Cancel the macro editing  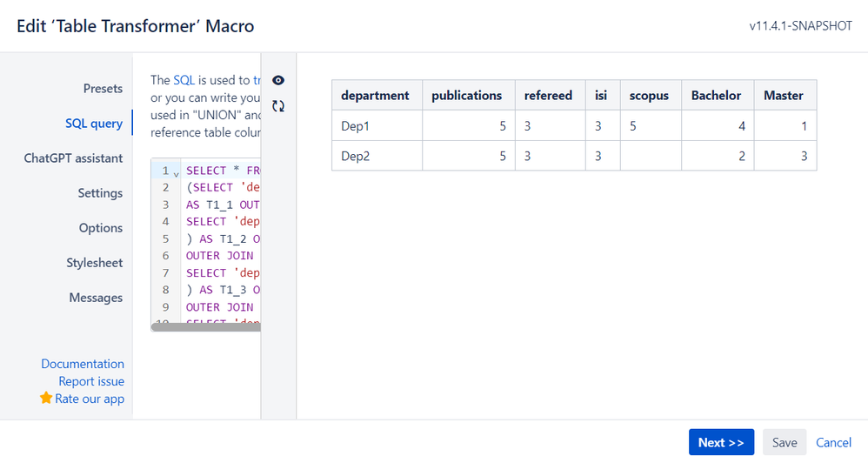[833, 442]
